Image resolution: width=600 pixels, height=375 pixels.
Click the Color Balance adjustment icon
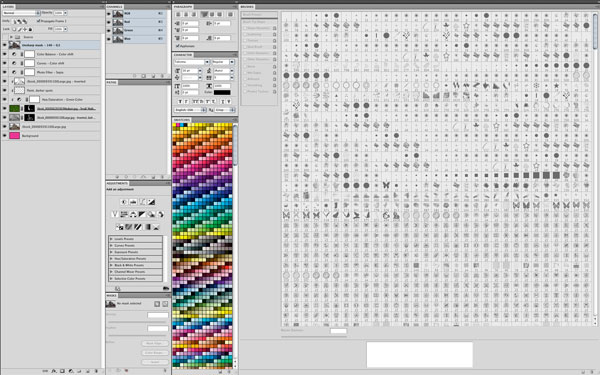[x=133, y=214]
